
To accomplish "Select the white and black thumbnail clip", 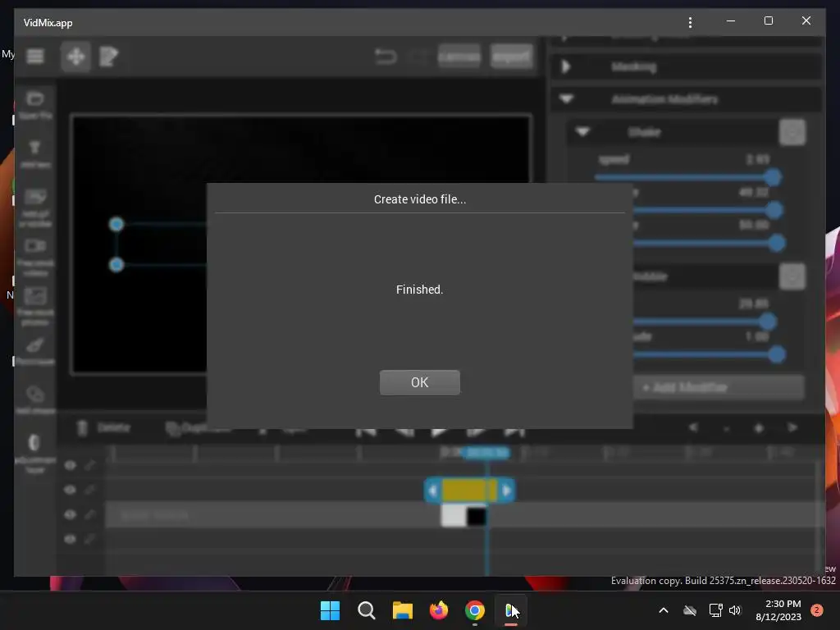I will (464, 516).
